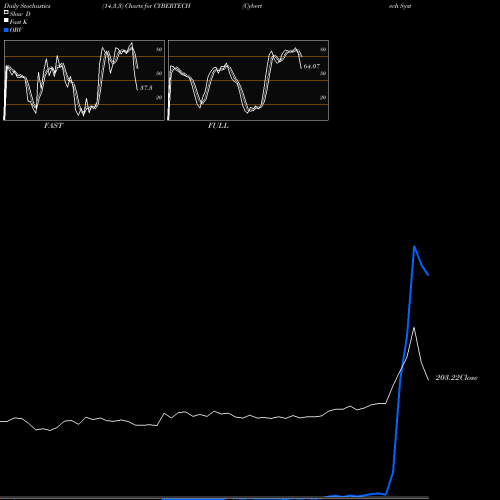Click the 203.22Close price label
The height and width of the screenshot is (500, 500).
(457, 377)
